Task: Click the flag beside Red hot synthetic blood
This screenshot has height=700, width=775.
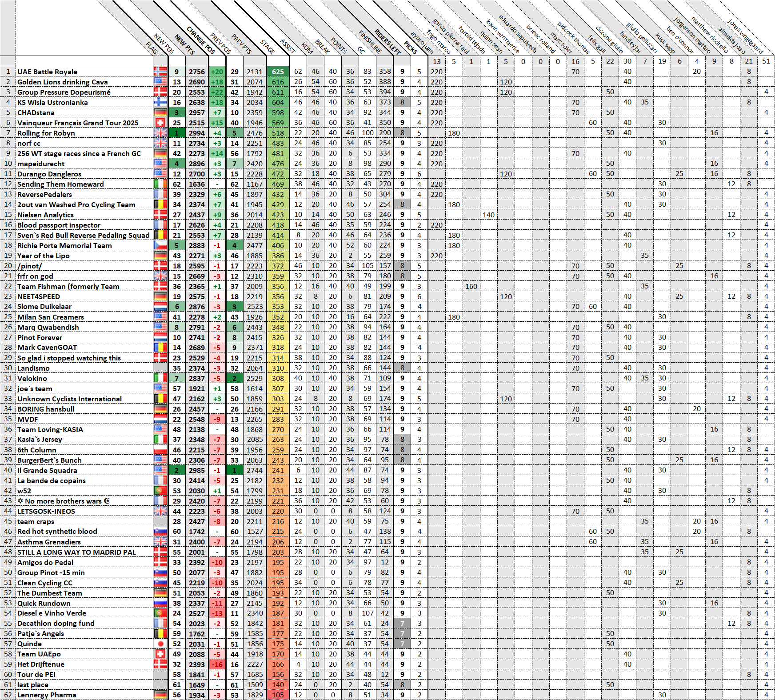Action: 160,532
